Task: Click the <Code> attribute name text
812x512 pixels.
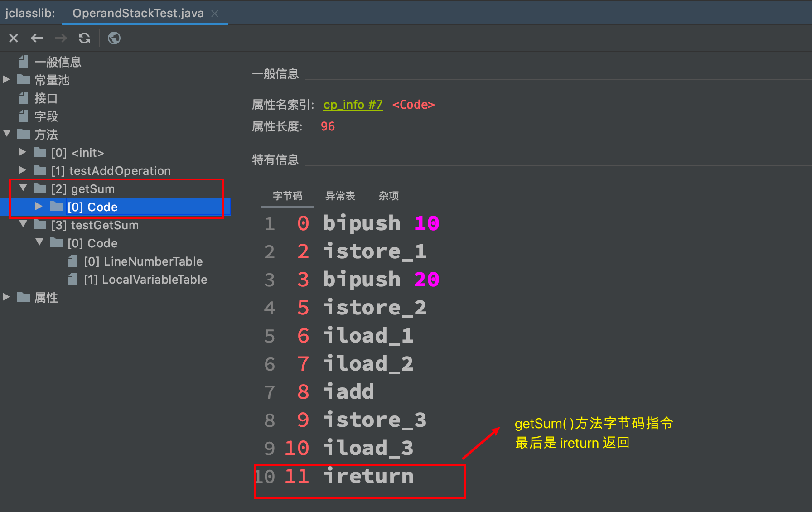Action: 413,105
